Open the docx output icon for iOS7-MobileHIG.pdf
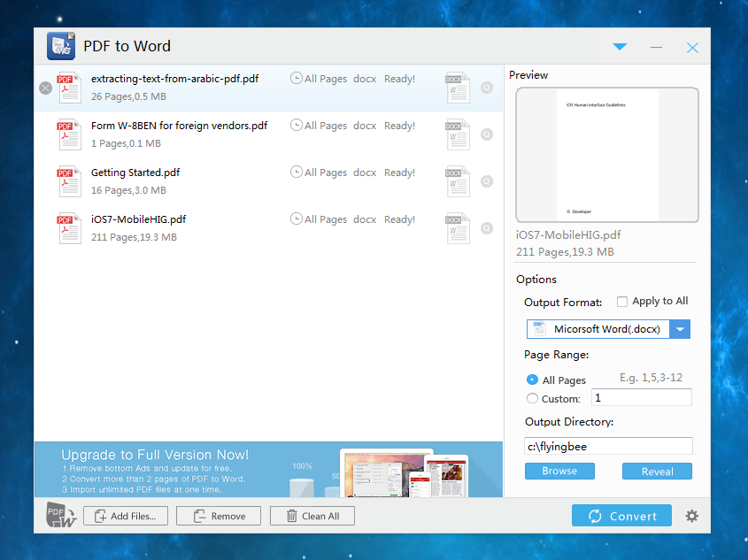Viewport: 748px width, 560px height. click(458, 228)
